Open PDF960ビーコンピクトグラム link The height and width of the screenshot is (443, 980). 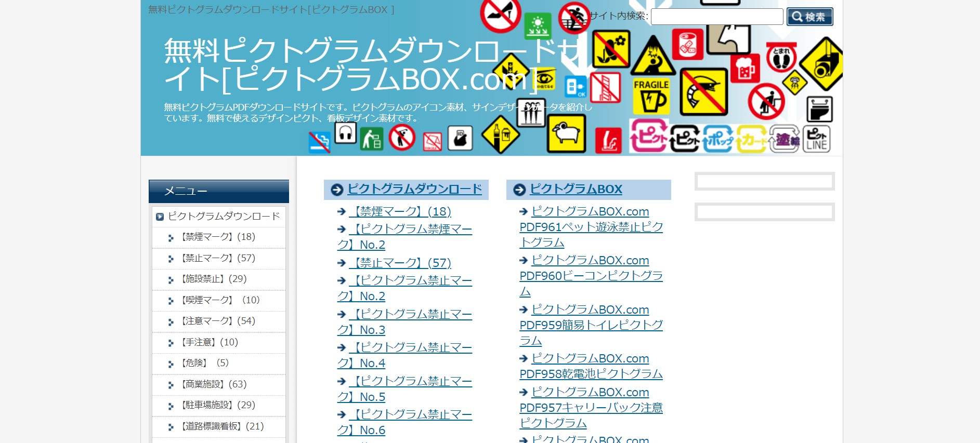[x=591, y=276]
